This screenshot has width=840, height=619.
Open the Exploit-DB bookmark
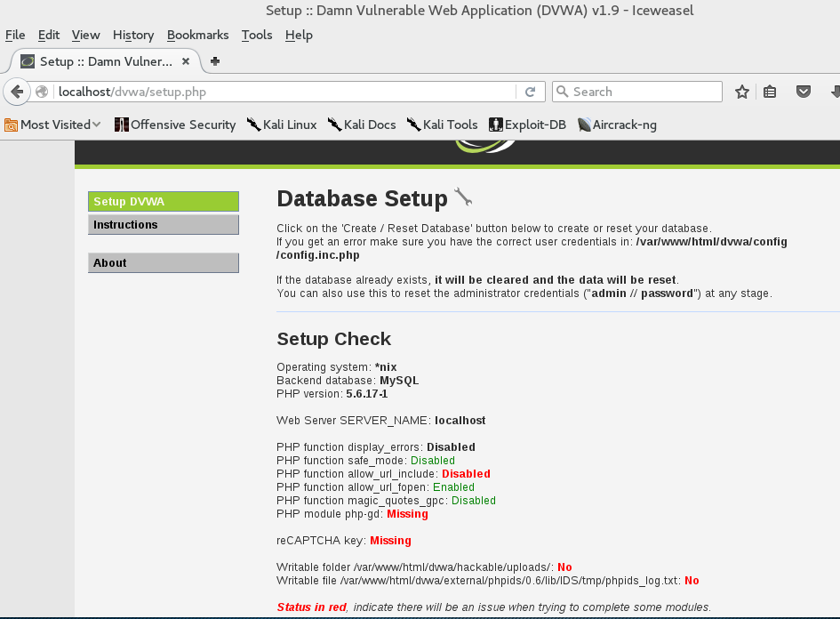coord(528,125)
